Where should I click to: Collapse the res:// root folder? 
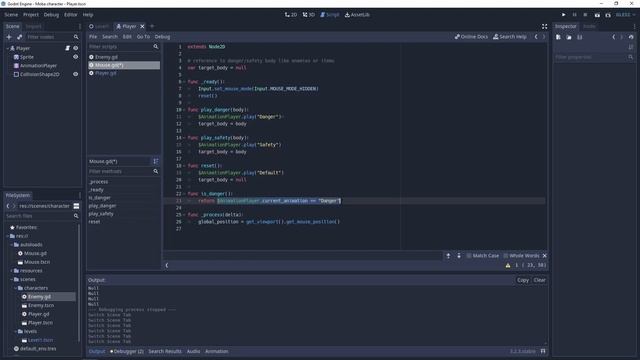click(8, 236)
